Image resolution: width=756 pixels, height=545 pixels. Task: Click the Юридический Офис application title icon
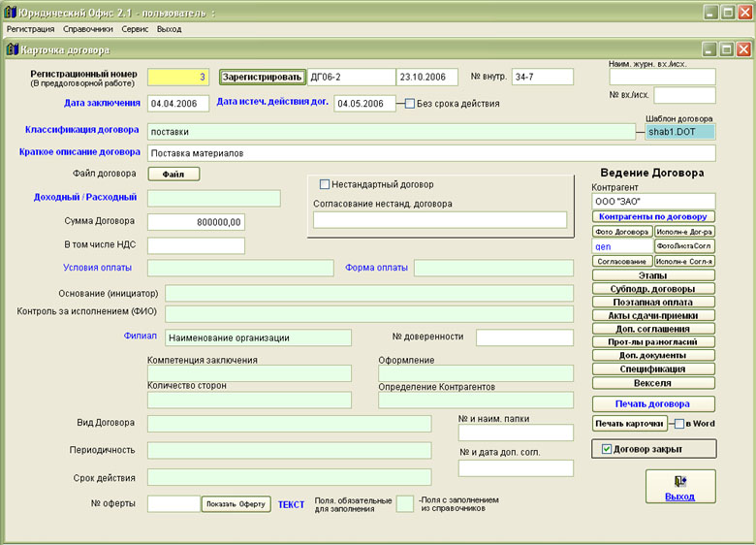10,12
